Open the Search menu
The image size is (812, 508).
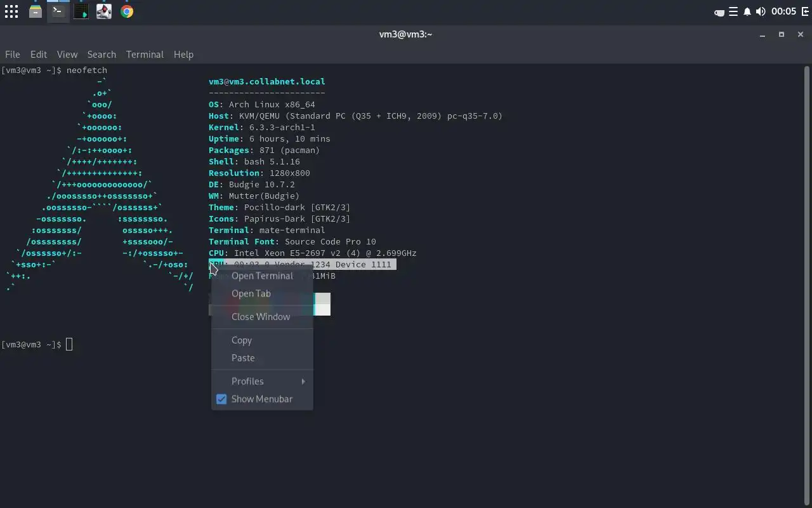pyautogui.click(x=101, y=54)
